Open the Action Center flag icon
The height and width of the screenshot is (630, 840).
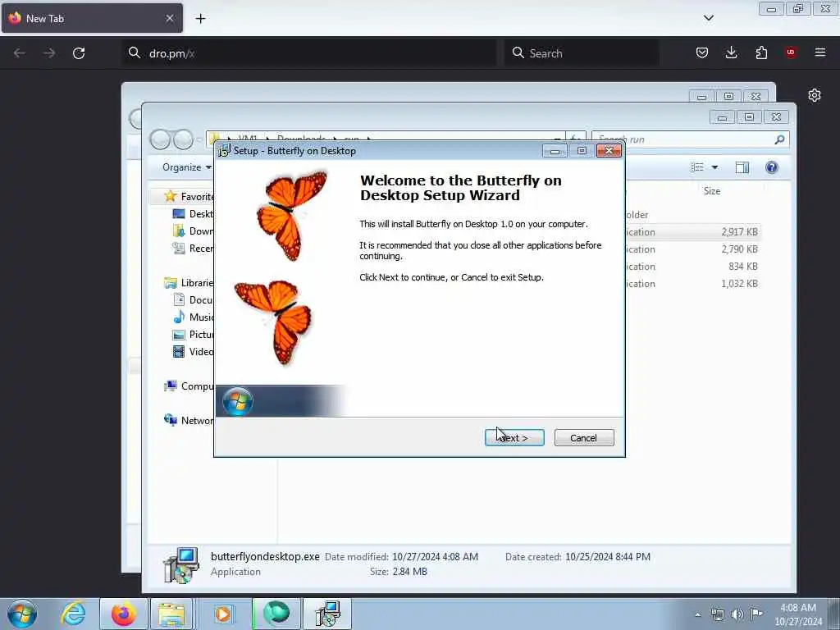coord(756,614)
